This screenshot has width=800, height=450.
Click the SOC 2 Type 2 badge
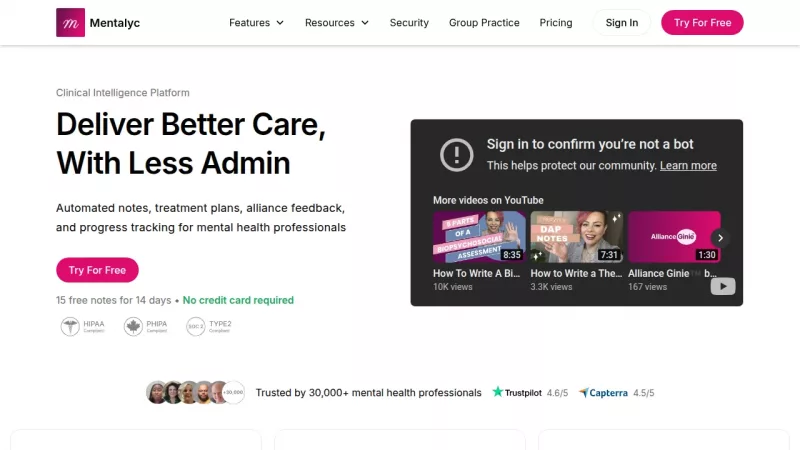pyautogui.click(x=196, y=327)
